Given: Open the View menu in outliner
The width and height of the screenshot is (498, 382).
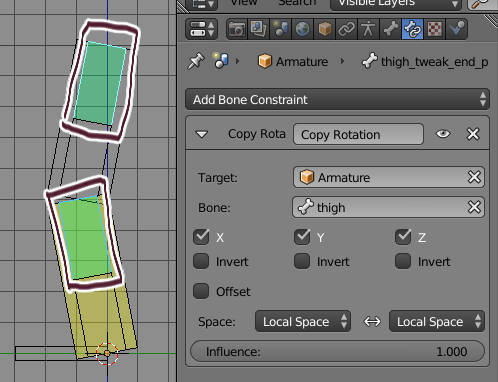Looking at the screenshot, I should click(244, 3).
